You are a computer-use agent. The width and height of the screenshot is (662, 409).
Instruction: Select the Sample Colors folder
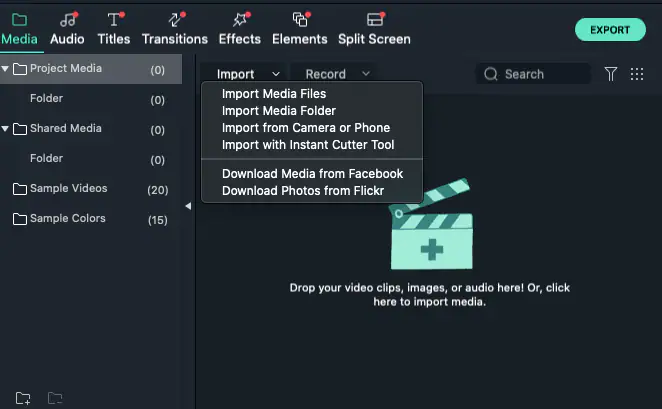67,219
